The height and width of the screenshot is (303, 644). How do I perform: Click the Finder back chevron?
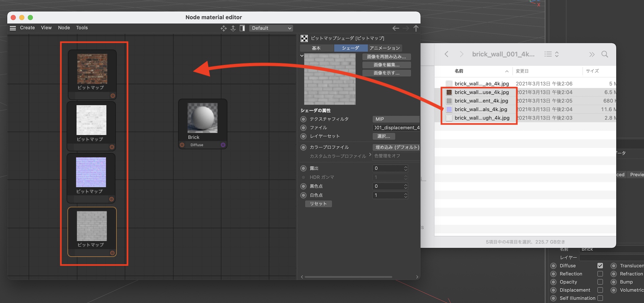pos(446,54)
